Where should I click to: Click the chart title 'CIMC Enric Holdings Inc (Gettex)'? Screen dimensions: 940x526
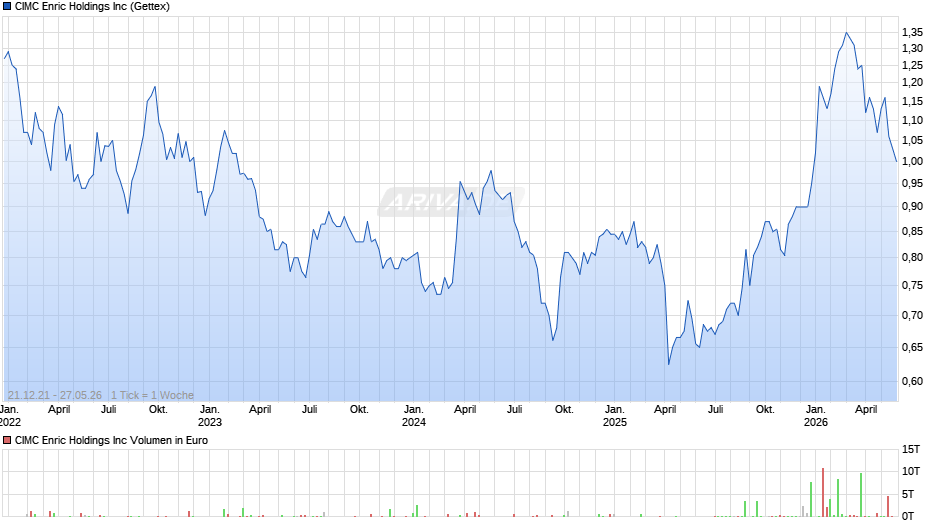point(92,7)
